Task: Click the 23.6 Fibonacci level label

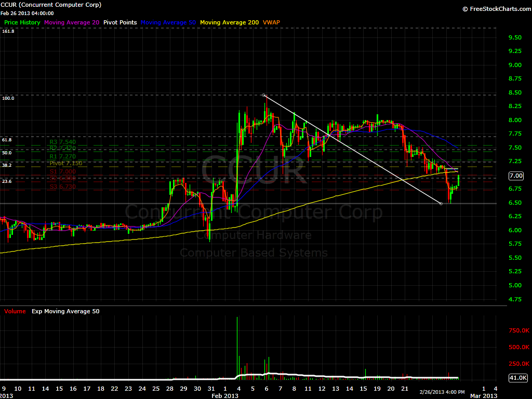Action: [7, 181]
